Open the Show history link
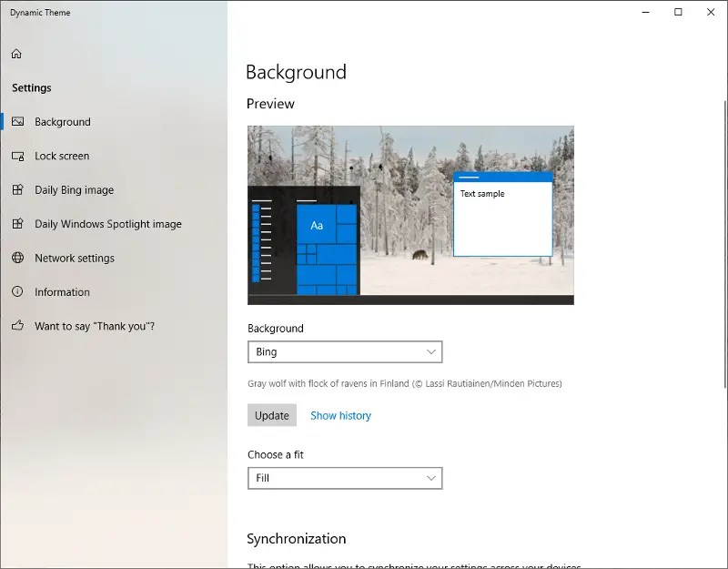728x569 pixels. [340, 415]
